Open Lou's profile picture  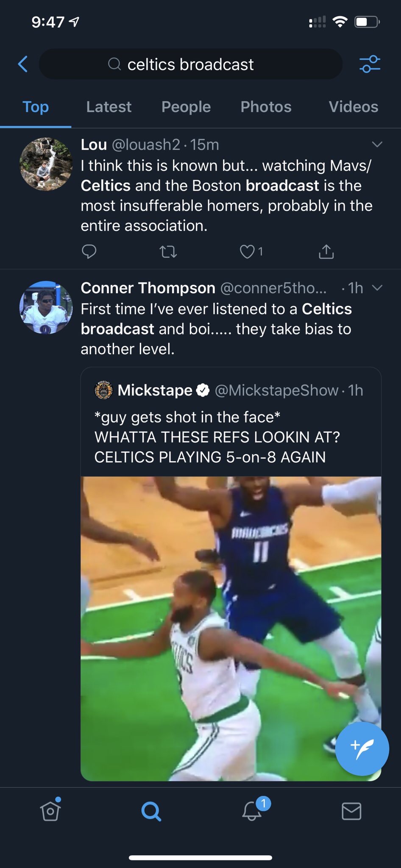46,164
